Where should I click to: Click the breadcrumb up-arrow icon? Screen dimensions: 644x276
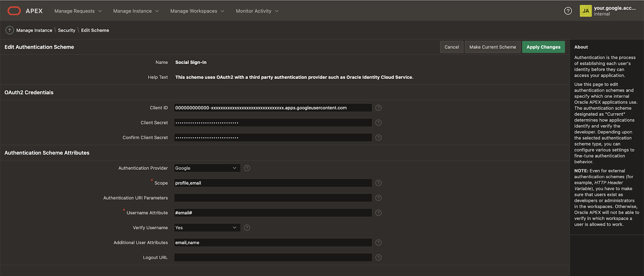tap(10, 30)
